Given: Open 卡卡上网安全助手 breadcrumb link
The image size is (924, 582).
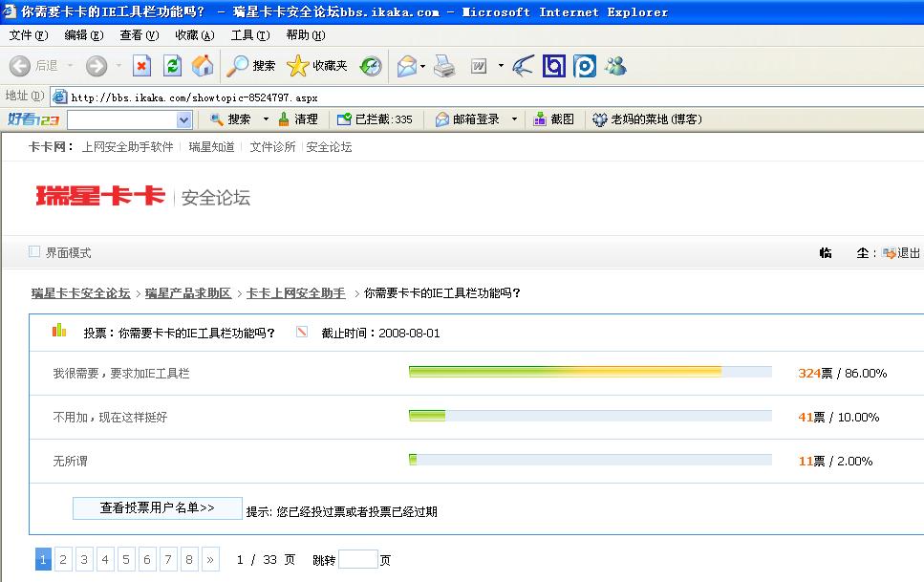Looking at the screenshot, I should [296, 293].
